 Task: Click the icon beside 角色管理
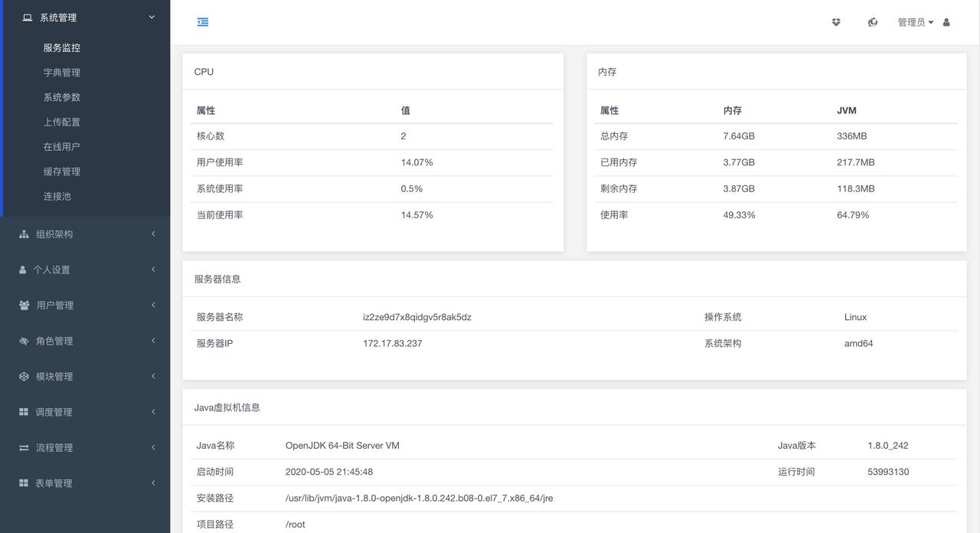[24, 341]
